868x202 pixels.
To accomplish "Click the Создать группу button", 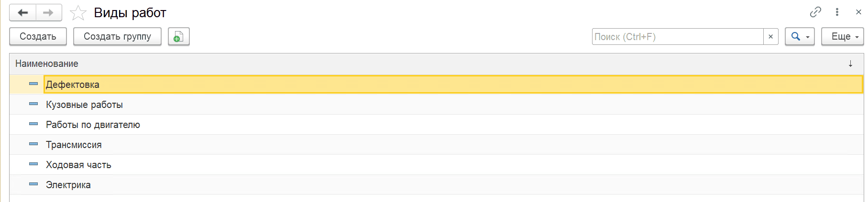I will coord(117,37).
